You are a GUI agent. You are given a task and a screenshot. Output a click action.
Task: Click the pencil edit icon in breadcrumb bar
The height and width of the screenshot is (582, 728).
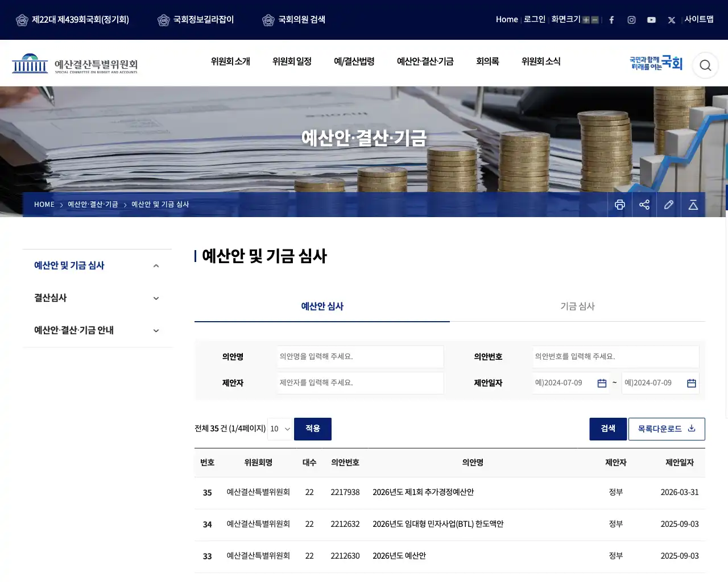click(669, 205)
